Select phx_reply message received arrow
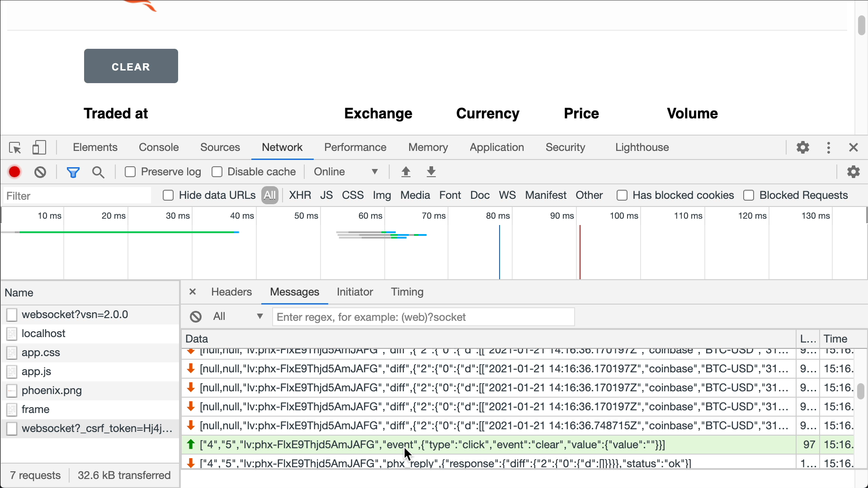Screen dimensions: 868x488 click(x=191, y=463)
